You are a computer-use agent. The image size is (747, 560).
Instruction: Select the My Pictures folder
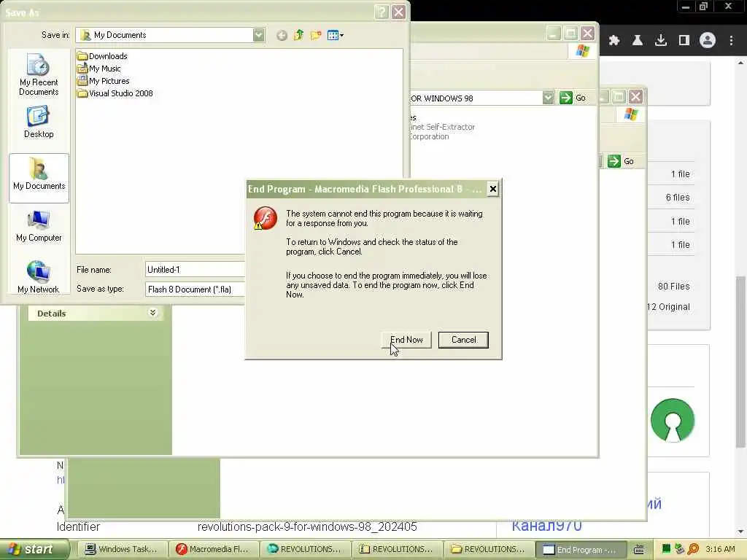(104, 81)
